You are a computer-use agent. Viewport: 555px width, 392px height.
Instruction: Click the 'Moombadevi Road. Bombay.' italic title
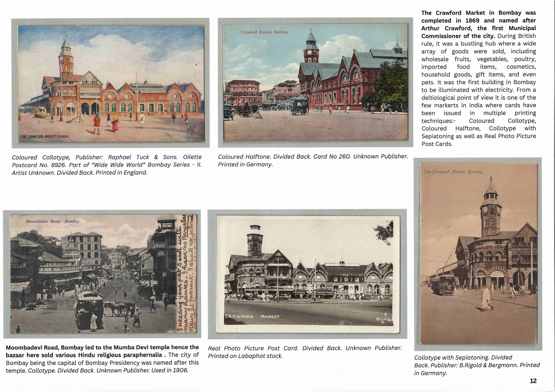coord(53,221)
